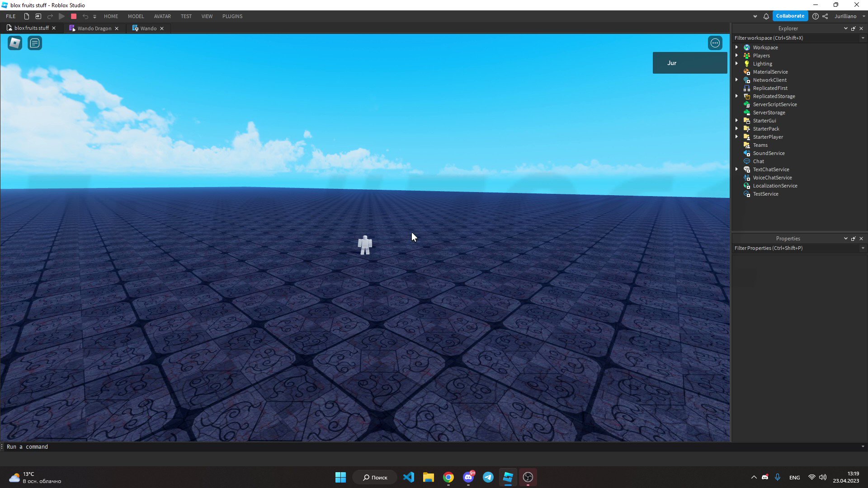Select ReplicatedFirst in Explorer
868x488 pixels.
[x=770, y=88]
